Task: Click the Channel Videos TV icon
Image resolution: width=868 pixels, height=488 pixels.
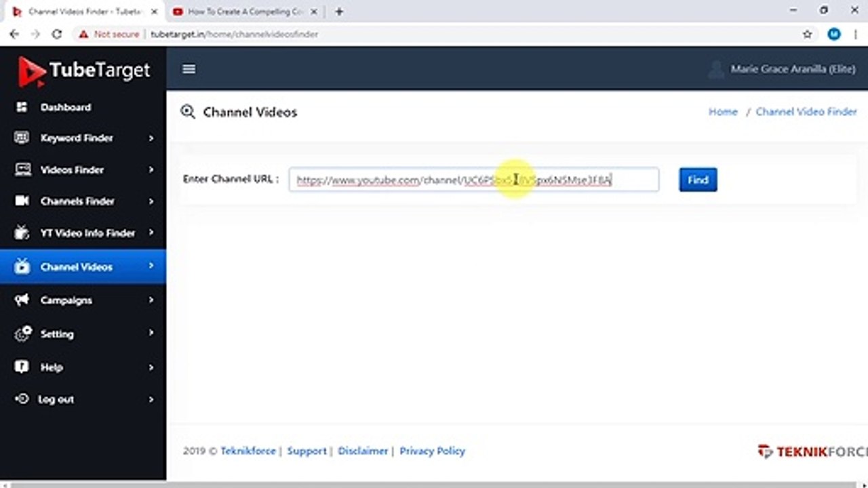Action: pos(22,266)
